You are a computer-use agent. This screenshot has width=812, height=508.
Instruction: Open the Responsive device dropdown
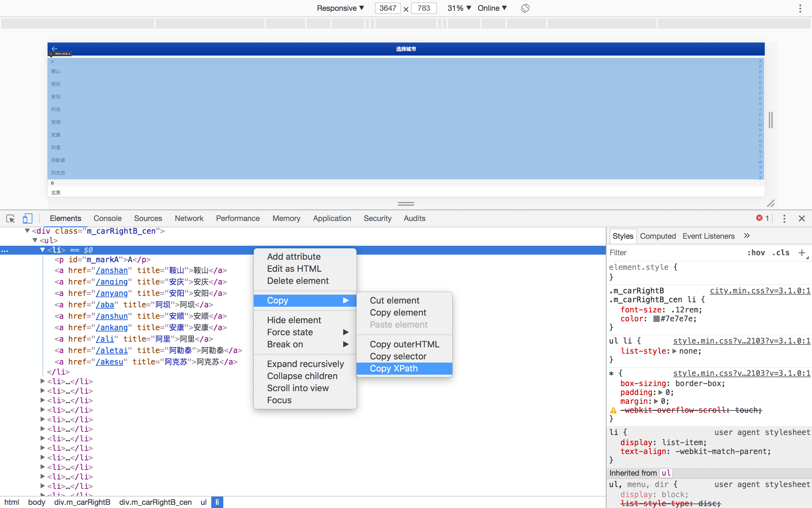tap(340, 8)
